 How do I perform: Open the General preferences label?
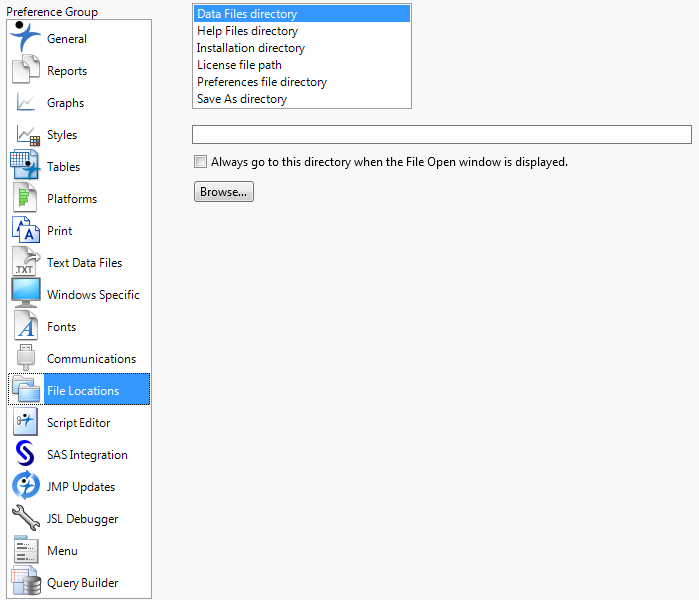tap(67, 39)
